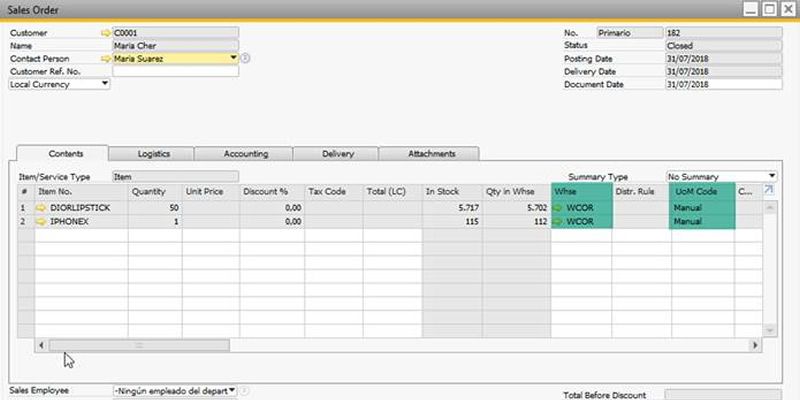The image size is (800, 400).
Task: Click the WCOR warehouse arrow in row 1
Action: click(x=558, y=208)
